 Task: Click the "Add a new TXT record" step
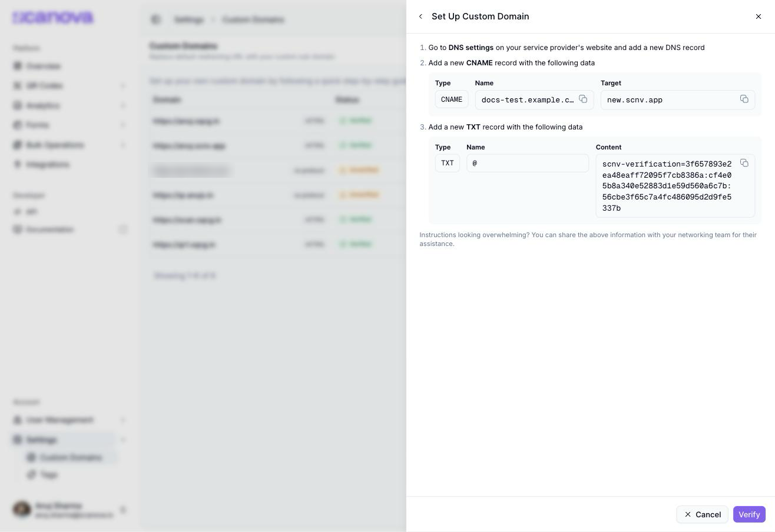coord(505,127)
